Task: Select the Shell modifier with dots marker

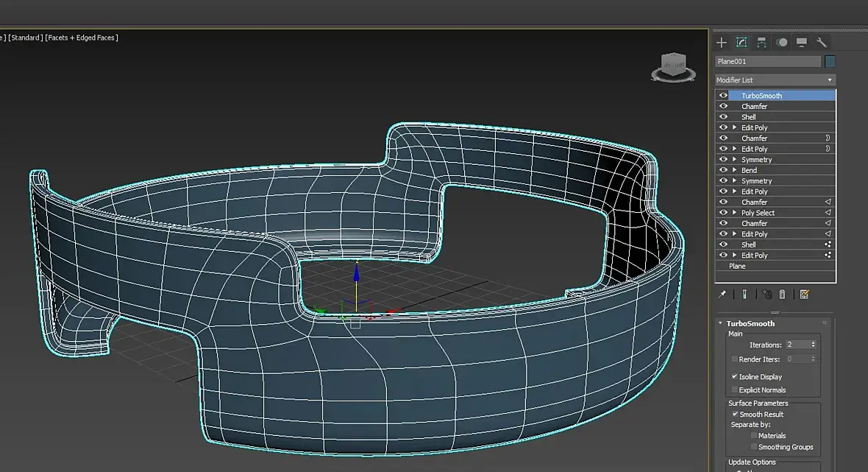Action: [782, 245]
